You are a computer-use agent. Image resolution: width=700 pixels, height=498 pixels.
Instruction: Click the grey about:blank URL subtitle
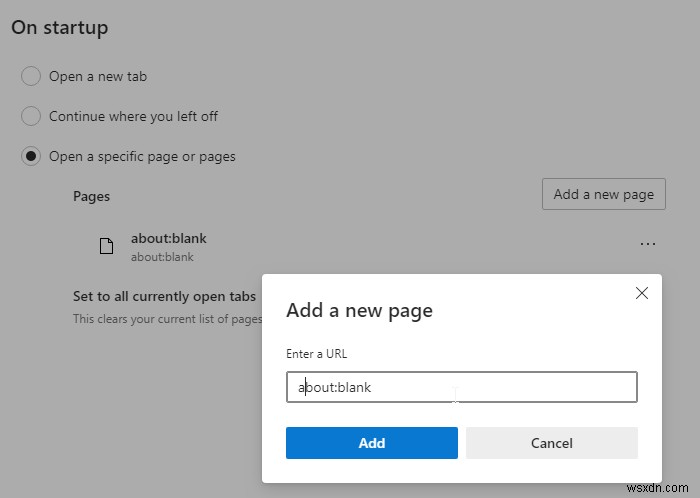(162, 257)
